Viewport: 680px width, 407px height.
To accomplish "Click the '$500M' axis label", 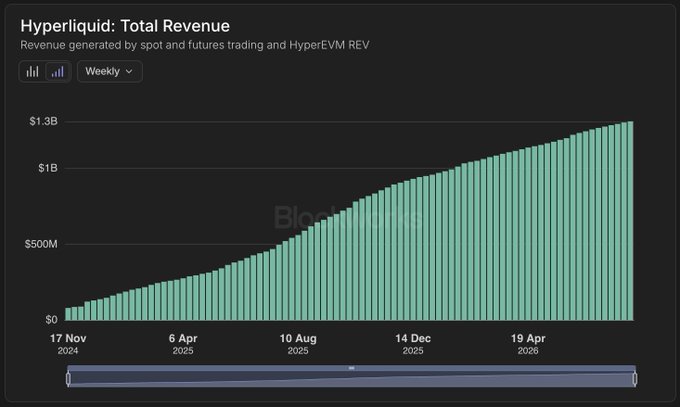I will pyautogui.click(x=41, y=244).
